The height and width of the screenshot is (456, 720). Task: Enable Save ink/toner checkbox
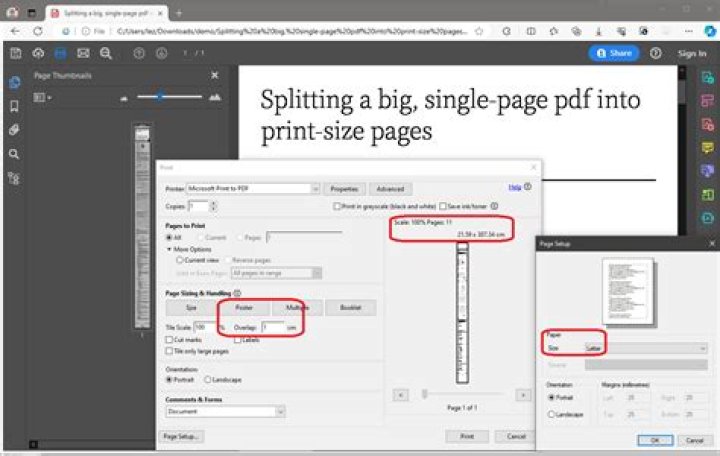point(443,206)
